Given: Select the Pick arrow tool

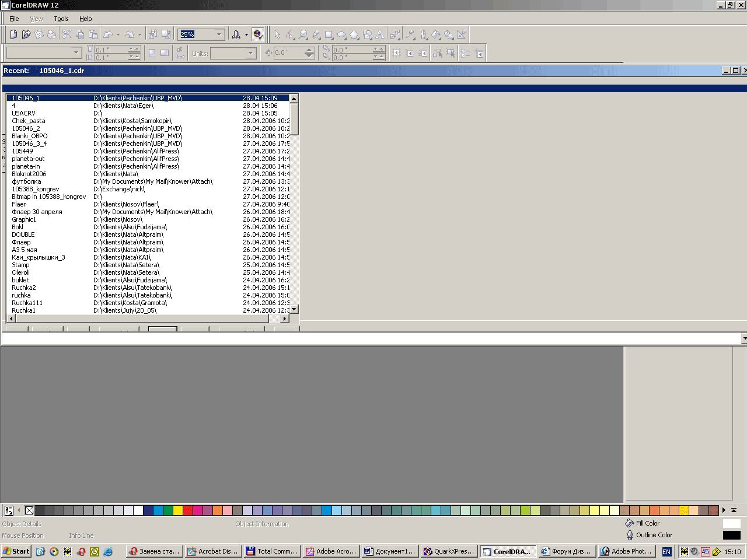Looking at the screenshot, I should (277, 34).
